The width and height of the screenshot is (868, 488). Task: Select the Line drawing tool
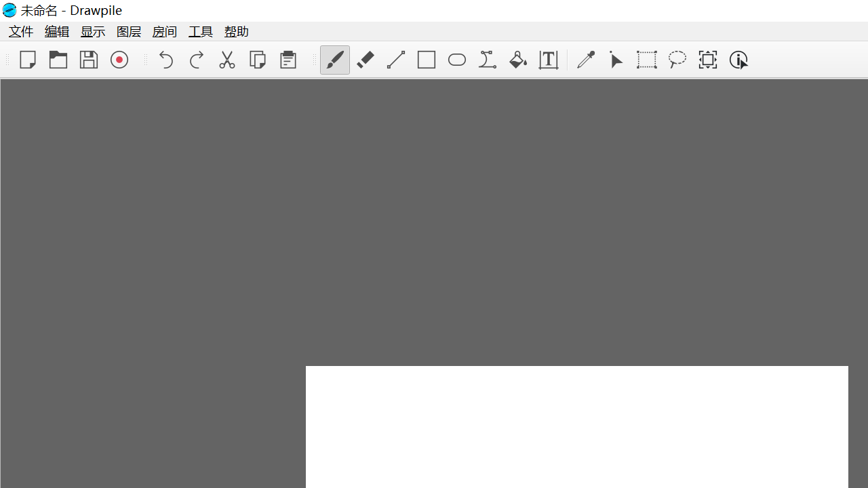[396, 60]
